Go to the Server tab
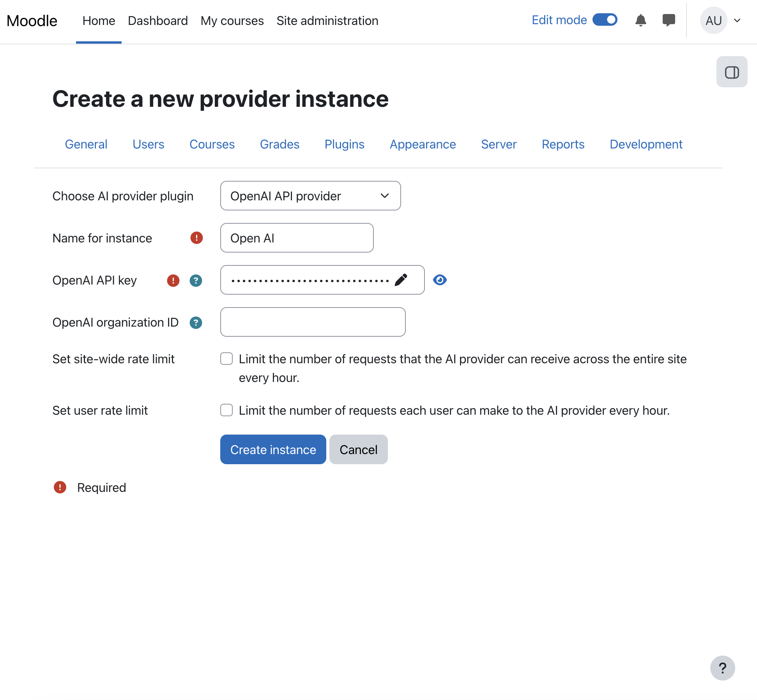The width and height of the screenshot is (757, 700). [x=499, y=144]
